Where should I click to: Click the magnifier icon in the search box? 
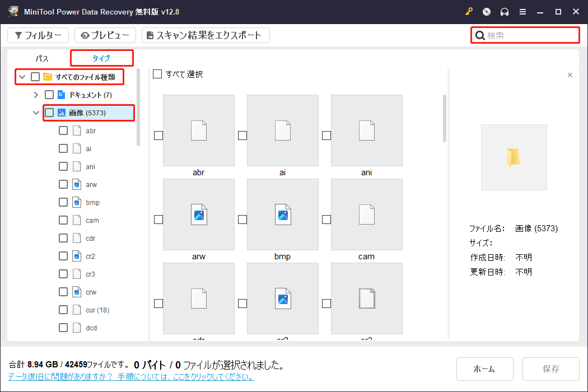point(480,35)
